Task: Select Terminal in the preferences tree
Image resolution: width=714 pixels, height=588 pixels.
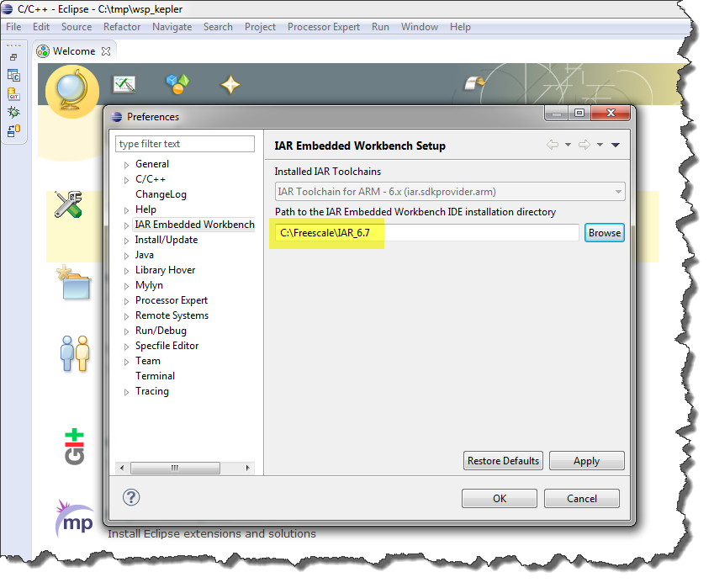Action: pos(155,376)
